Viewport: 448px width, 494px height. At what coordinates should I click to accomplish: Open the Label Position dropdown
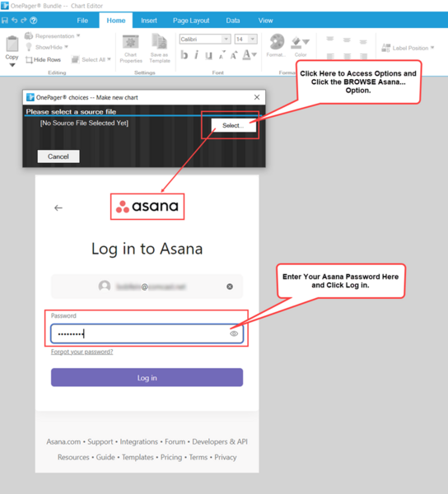click(x=408, y=48)
